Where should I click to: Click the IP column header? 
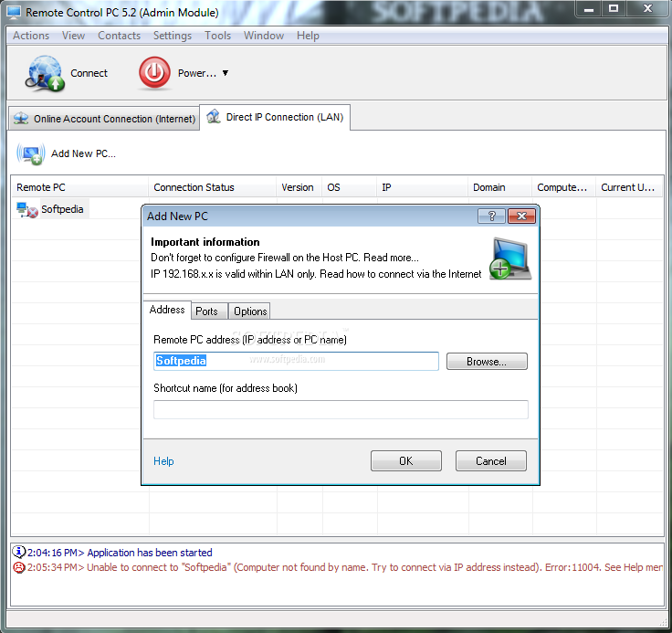tap(422, 187)
